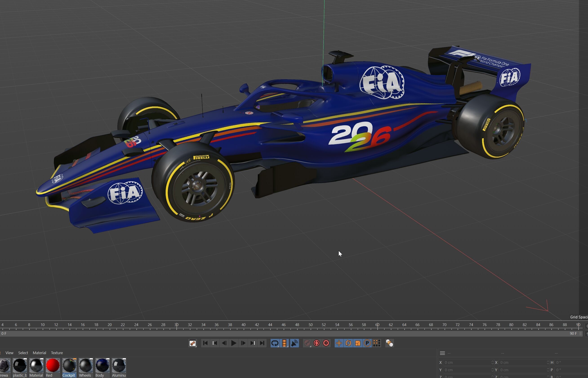Screen dimensions: 588x378
Task: Click frame 30 on the timeline ruler
Action: (x=176, y=325)
